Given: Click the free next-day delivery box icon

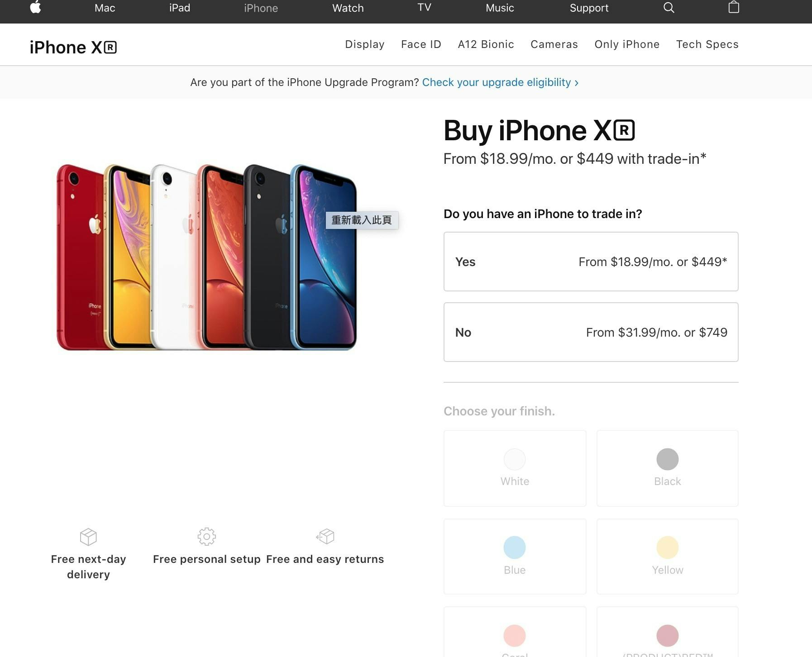Looking at the screenshot, I should 88,537.
